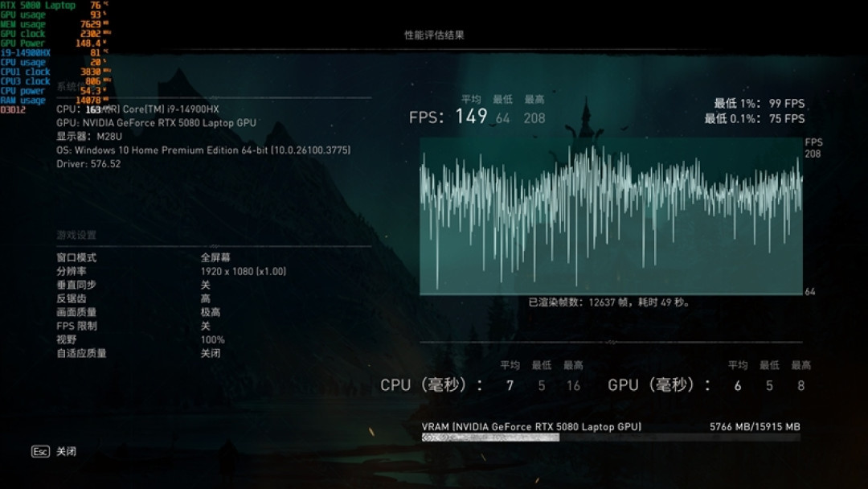Viewport: 868px width, 489px height.
Task: Click the CPU line with i9-14900HX
Action: point(138,109)
